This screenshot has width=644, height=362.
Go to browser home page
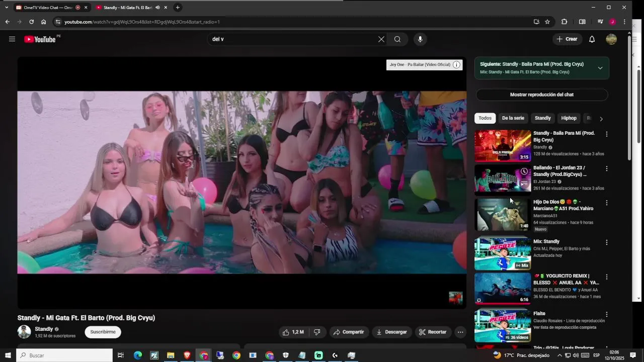pos(44,22)
